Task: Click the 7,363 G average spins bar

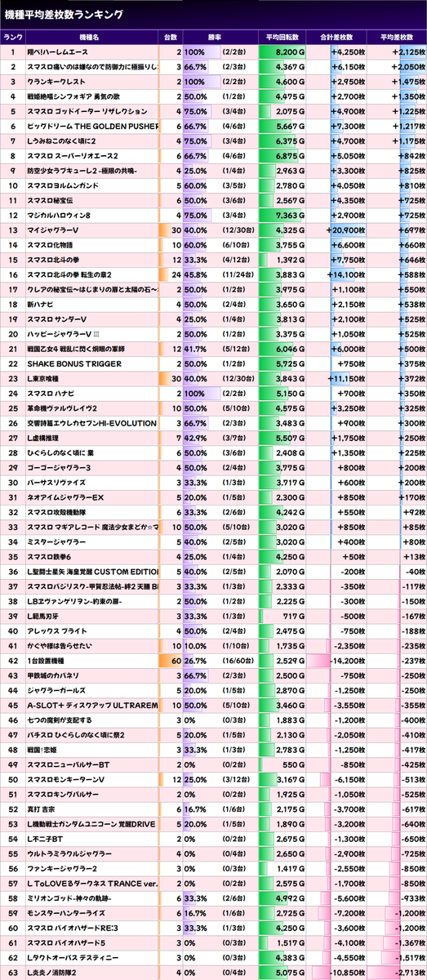Action: pos(282,214)
